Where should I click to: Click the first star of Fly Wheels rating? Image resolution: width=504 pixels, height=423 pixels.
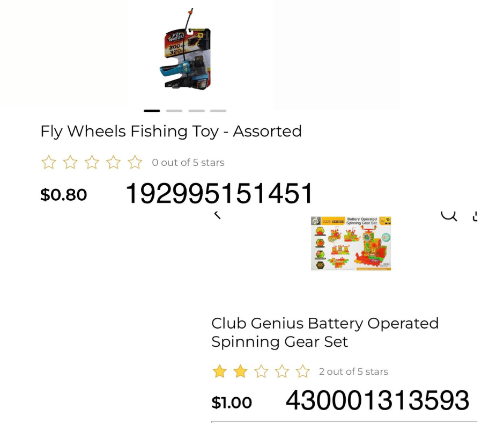tap(49, 162)
